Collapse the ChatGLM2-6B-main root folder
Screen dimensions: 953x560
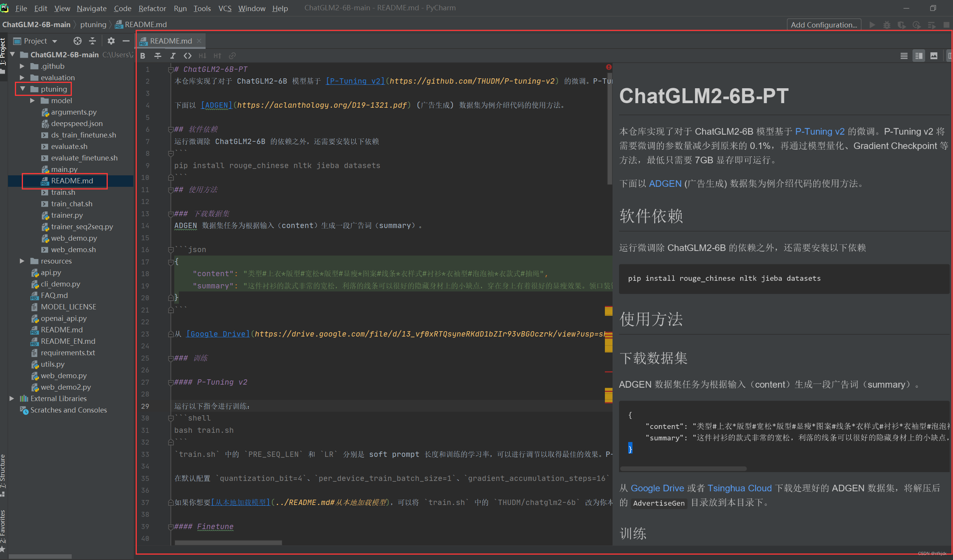pos(12,55)
